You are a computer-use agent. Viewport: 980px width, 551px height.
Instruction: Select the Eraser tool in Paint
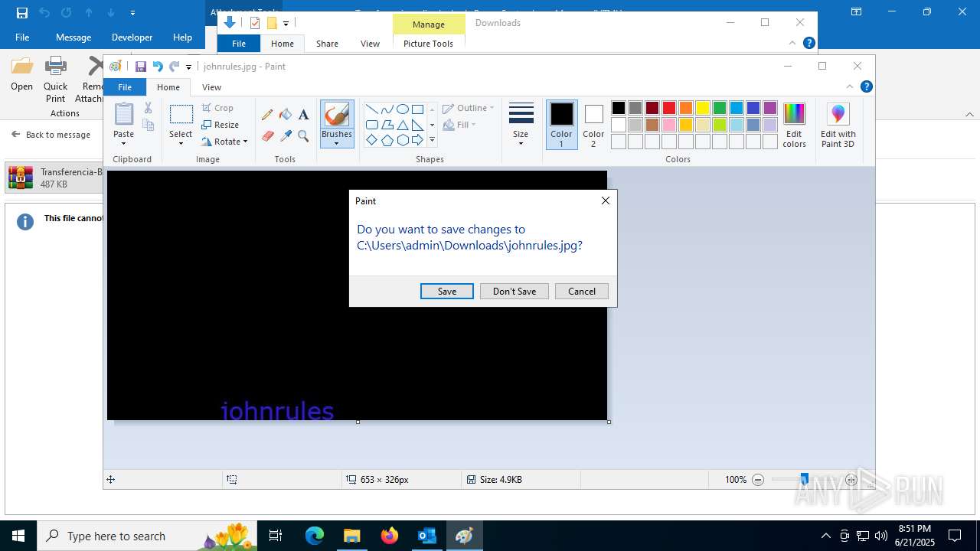click(267, 136)
